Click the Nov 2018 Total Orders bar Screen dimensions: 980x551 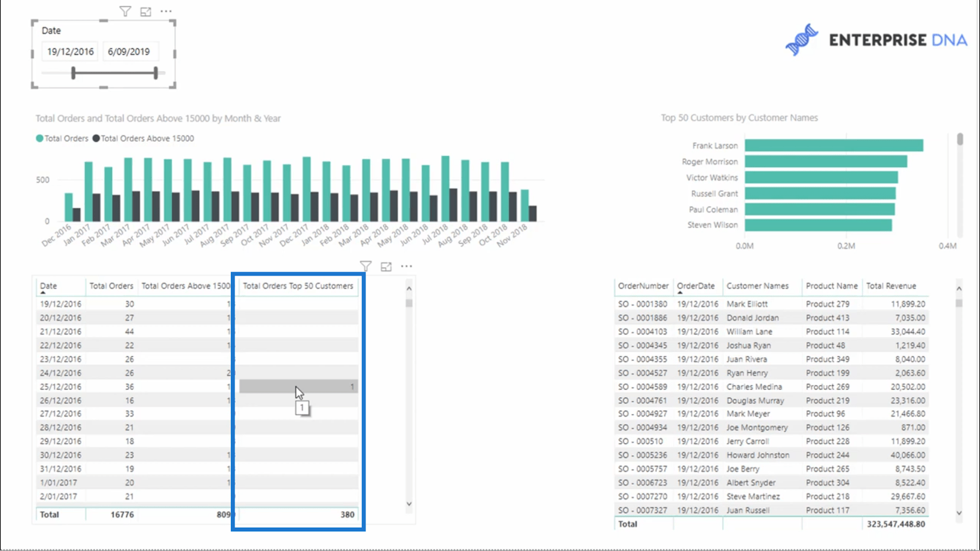(525, 205)
